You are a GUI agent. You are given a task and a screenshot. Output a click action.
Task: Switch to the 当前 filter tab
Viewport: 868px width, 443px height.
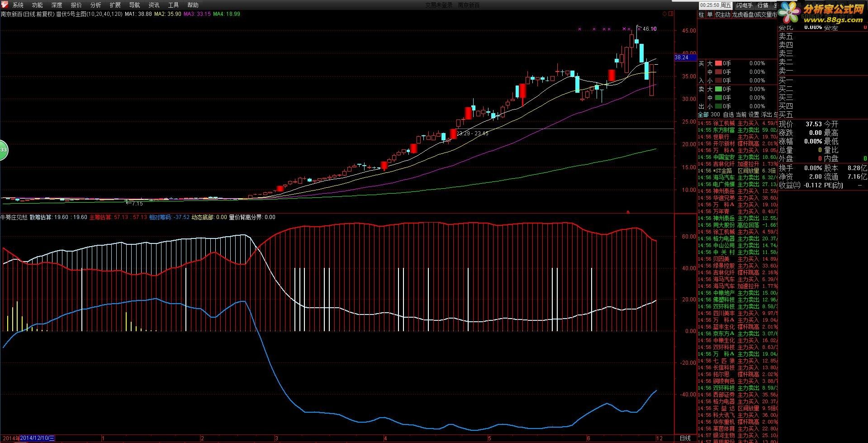click(x=741, y=114)
